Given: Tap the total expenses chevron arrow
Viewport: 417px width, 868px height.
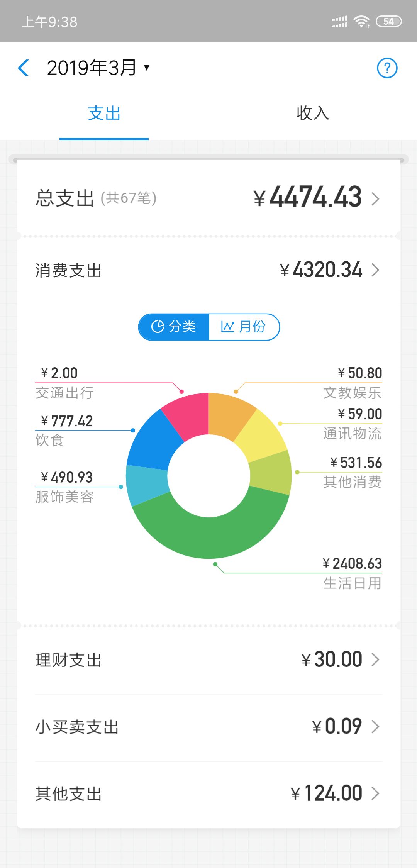Looking at the screenshot, I should pos(375,199).
